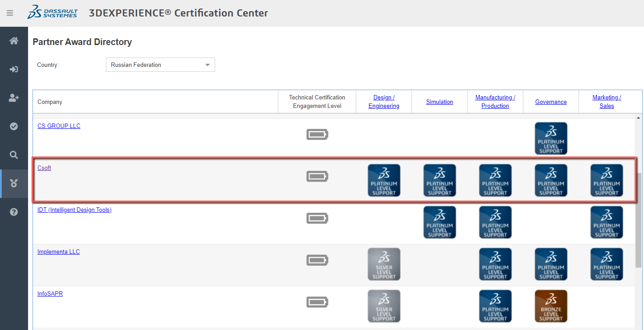Click Implementa LLC Silver Level Support badge
This screenshot has height=330, width=644.
click(384, 264)
